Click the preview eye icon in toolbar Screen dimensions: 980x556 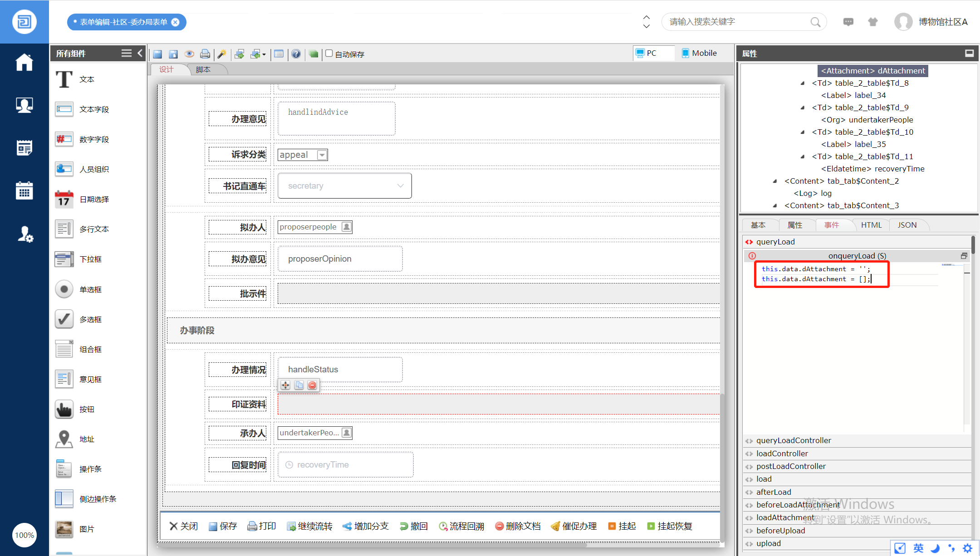tap(190, 54)
